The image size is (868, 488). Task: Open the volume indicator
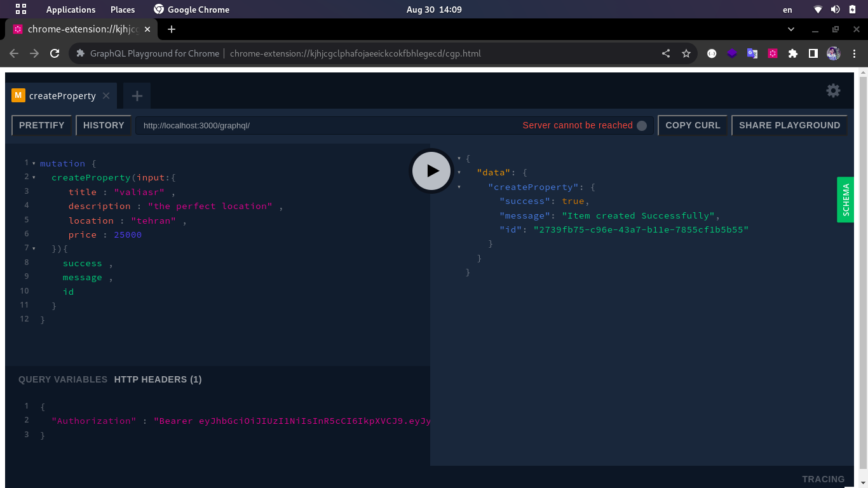(835, 10)
